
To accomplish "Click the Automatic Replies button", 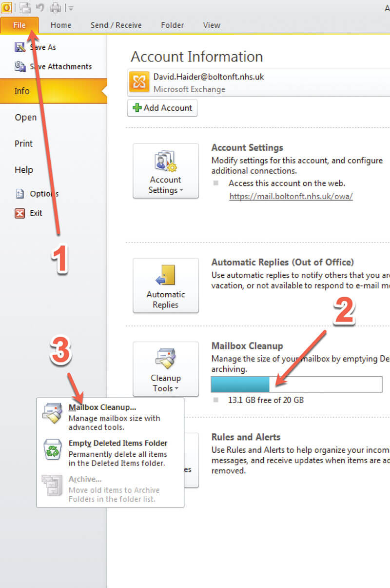I will point(165,285).
